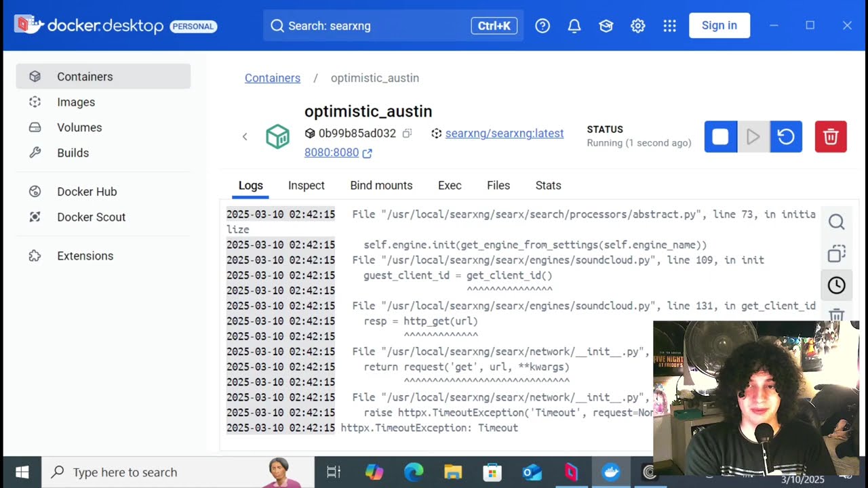Open Docker settings gear icon
The image size is (868, 488).
[638, 26]
